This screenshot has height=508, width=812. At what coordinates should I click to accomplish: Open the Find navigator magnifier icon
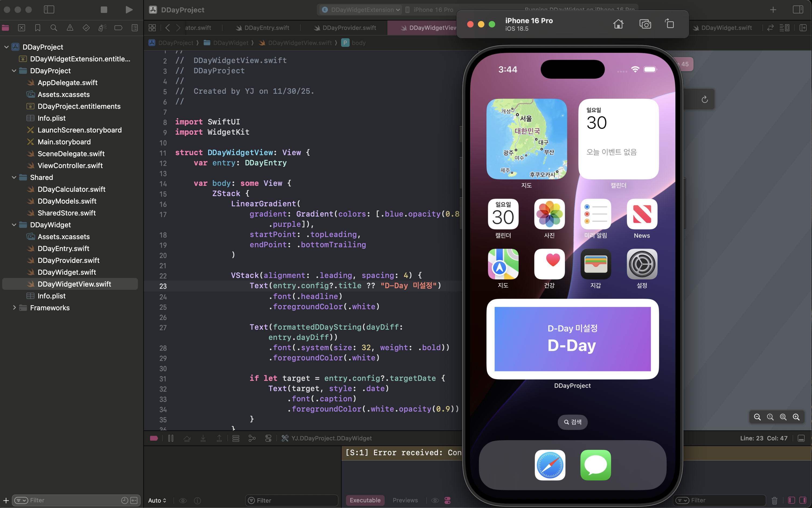coord(54,28)
